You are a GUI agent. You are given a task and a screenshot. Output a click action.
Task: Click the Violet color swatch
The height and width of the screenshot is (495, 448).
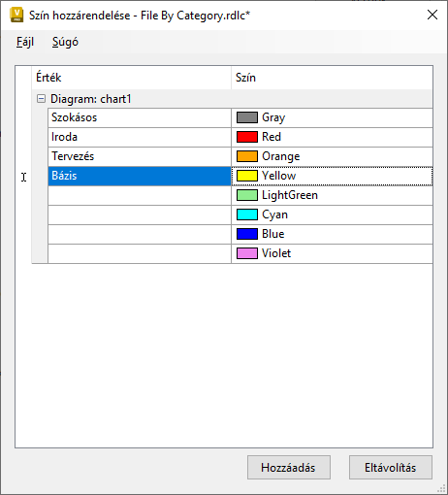pyautogui.click(x=247, y=253)
